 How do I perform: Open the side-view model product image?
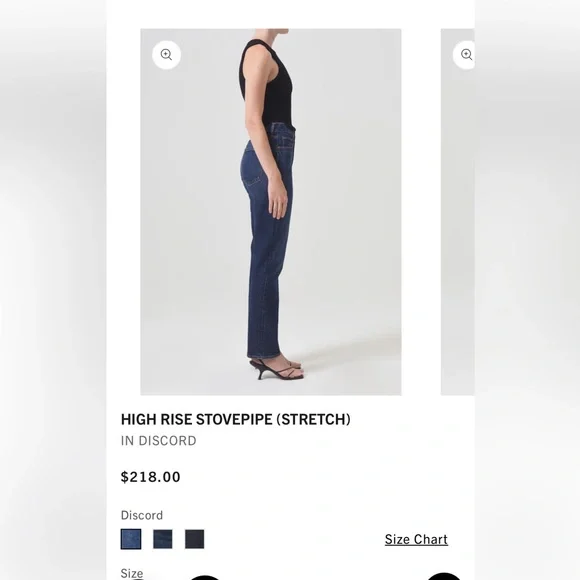click(271, 212)
